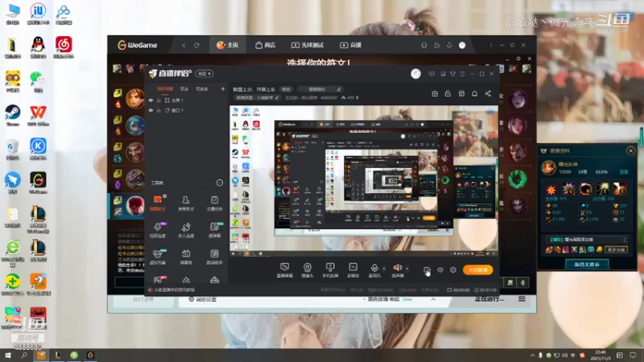Switch to the 直播 tab in WeGame
Viewport: 644px width, 362px height.
click(350, 45)
